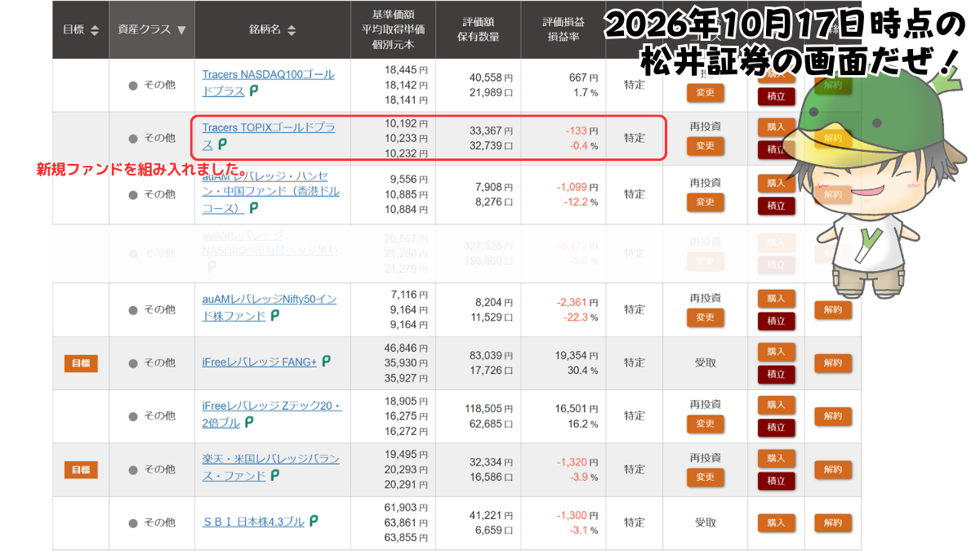This screenshot has width=980, height=551.
Task: Click the P icon beside Nifty50インド株ファンド
Action: (275, 315)
